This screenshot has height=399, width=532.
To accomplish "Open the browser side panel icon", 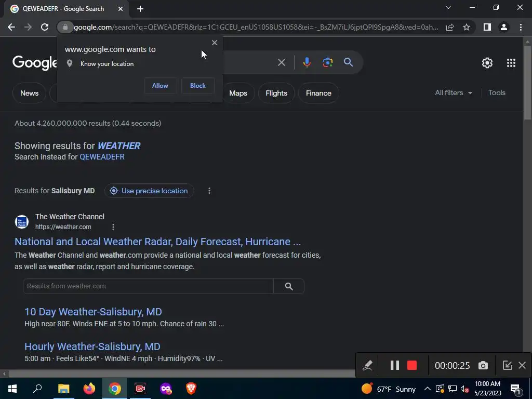I will 487,27.
